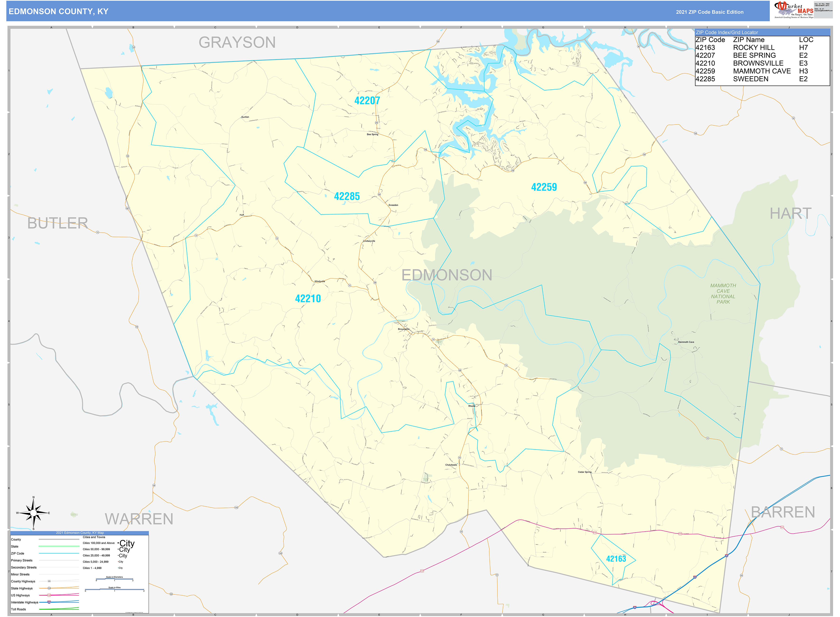Screen dimensions: 840x617
Task: Click the State Highways shield sample in legend
Action: point(49,588)
